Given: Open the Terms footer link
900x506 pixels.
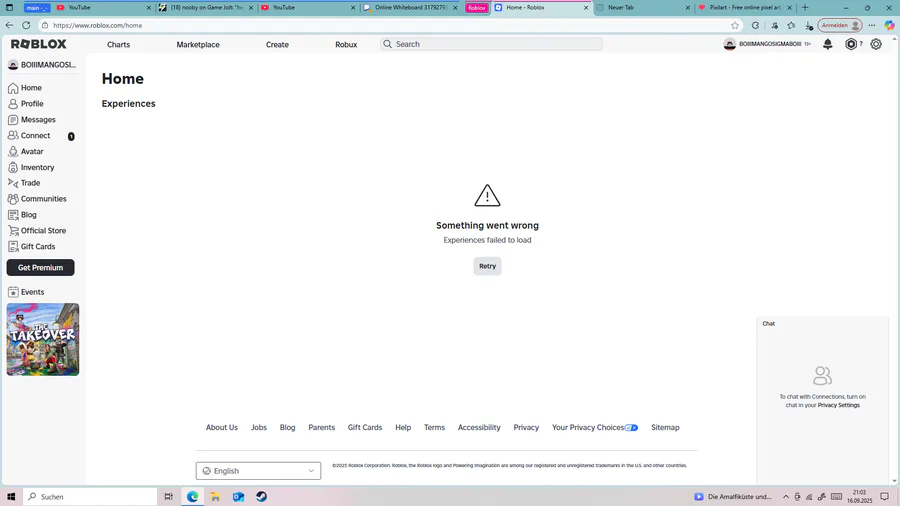Looking at the screenshot, I should click(x=435, y=427).
